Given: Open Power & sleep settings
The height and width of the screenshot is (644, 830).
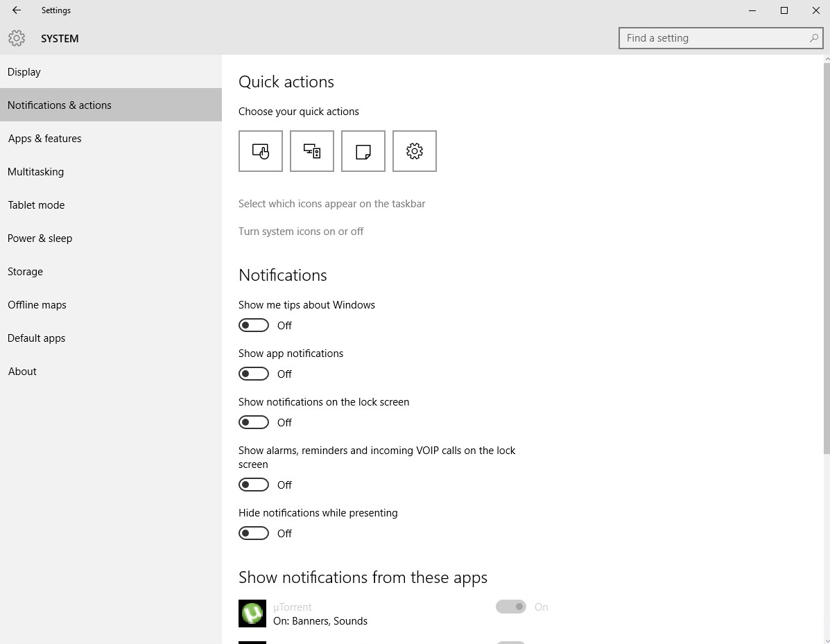Looking at the screenshot, I should (111, 238).
